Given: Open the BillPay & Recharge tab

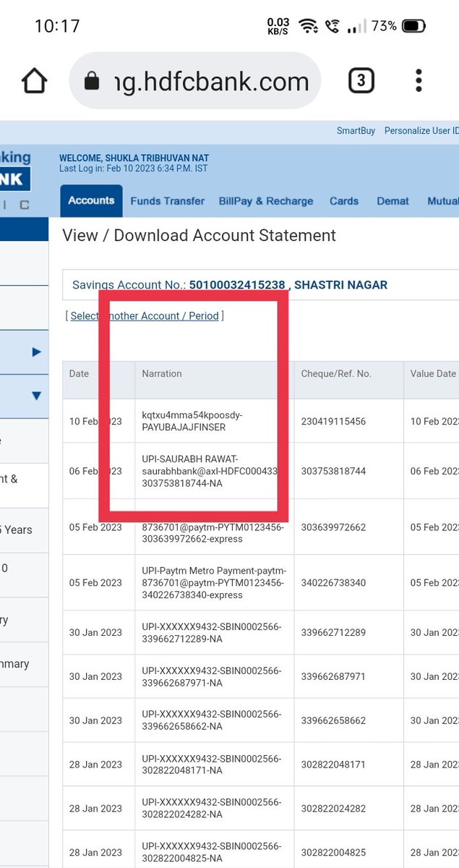Looking at the screenshot, I should pos(266,201).
